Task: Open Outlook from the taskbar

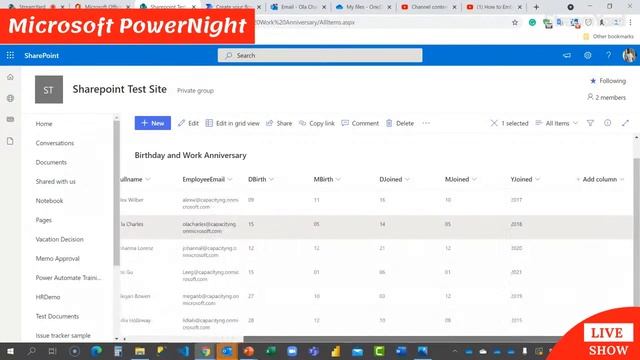Action: click(x=227, y=351)
